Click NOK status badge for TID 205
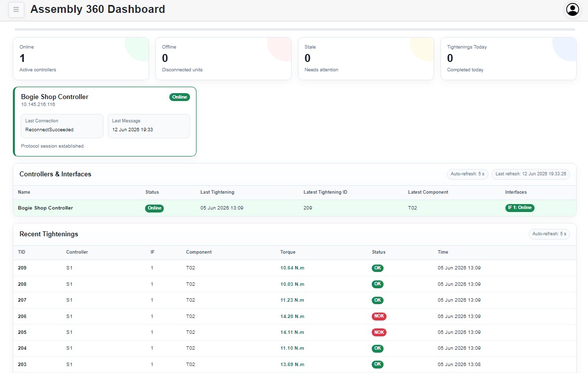 pyautogui.click(x=379, y=332)
